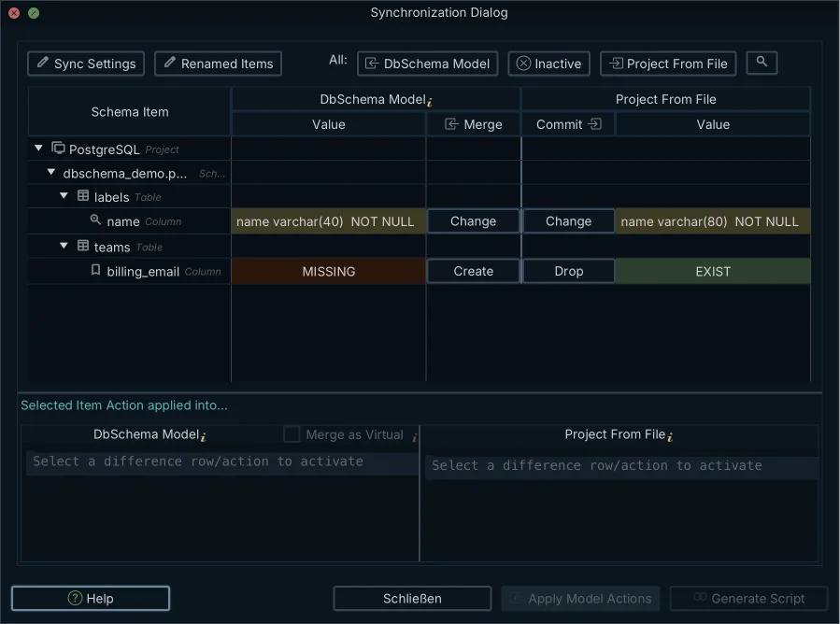Viewport: 840px width, 624px height.
Task: Click the teams table icon
Action: pos(83,246)
